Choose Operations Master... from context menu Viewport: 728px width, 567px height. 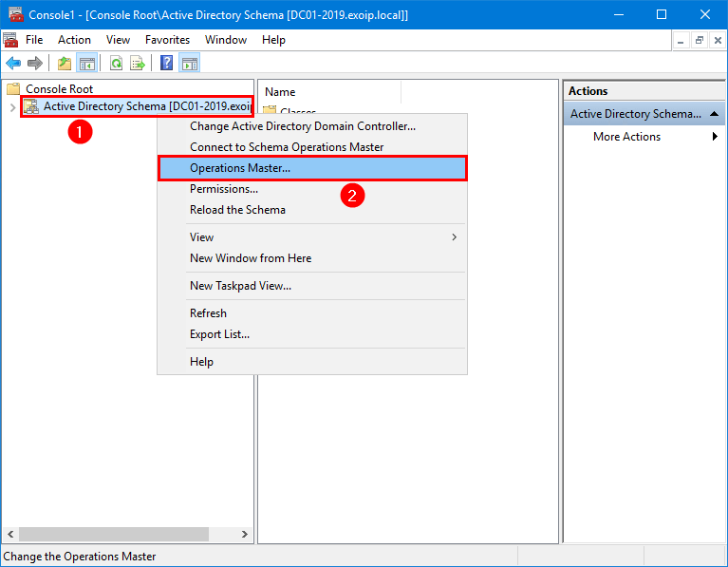(x=312, y=168)
